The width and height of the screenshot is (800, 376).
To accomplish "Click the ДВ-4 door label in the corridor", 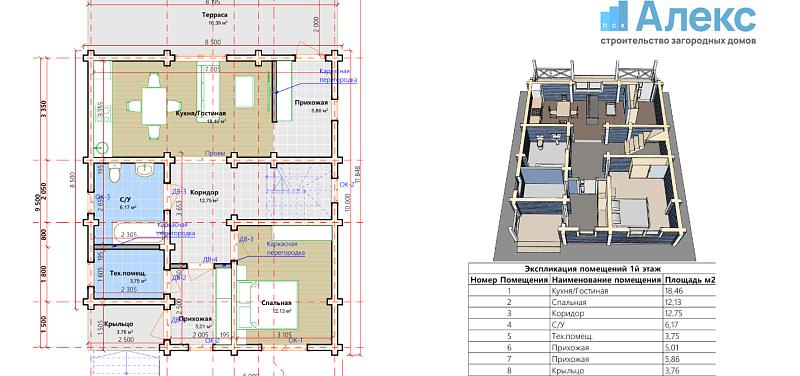I will tap(211, 260).
